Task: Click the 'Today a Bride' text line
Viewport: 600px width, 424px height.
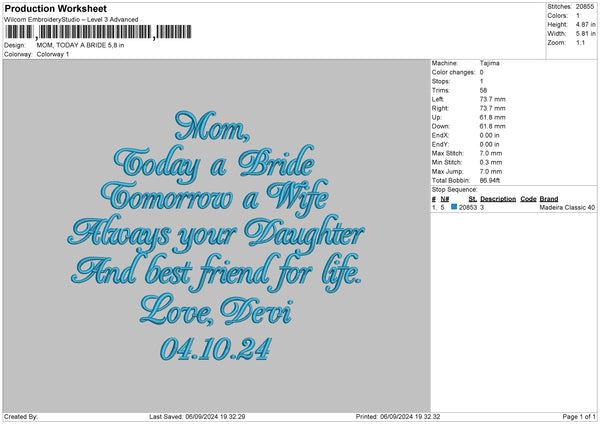Action: 214,163
